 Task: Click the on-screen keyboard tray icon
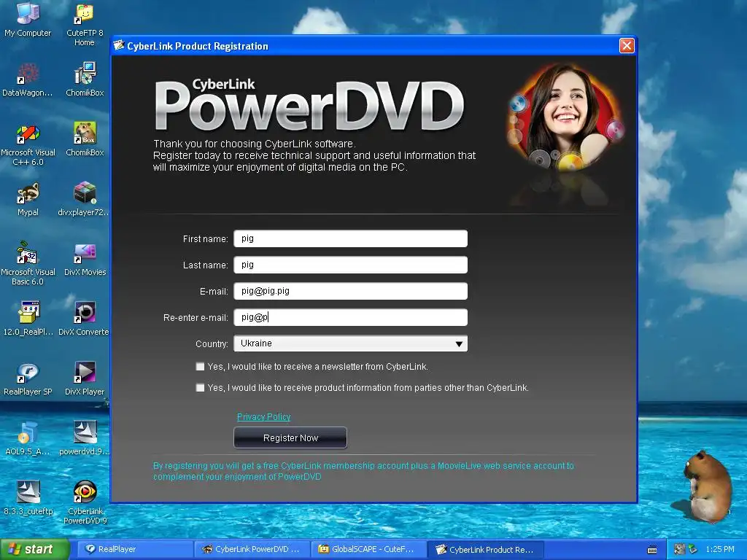point(652,550)
